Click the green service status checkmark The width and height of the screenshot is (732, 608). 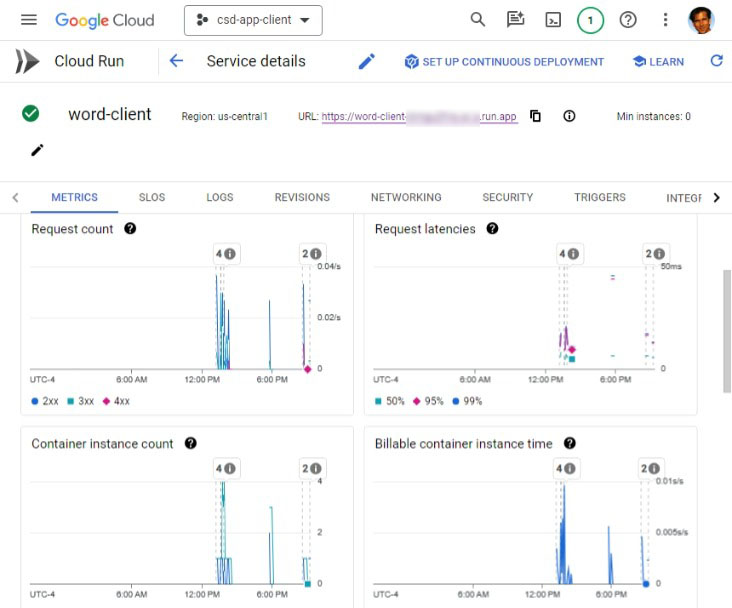(31, 113)
